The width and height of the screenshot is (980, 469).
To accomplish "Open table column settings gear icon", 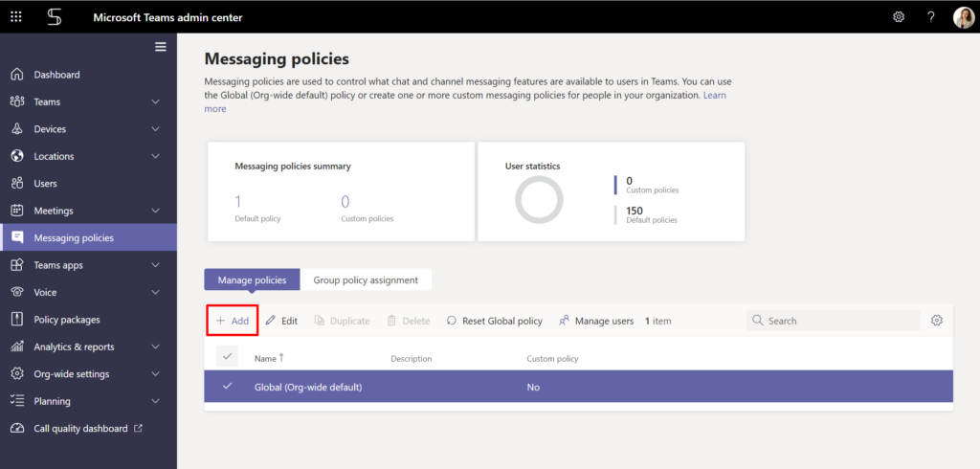I will point(936,321).
